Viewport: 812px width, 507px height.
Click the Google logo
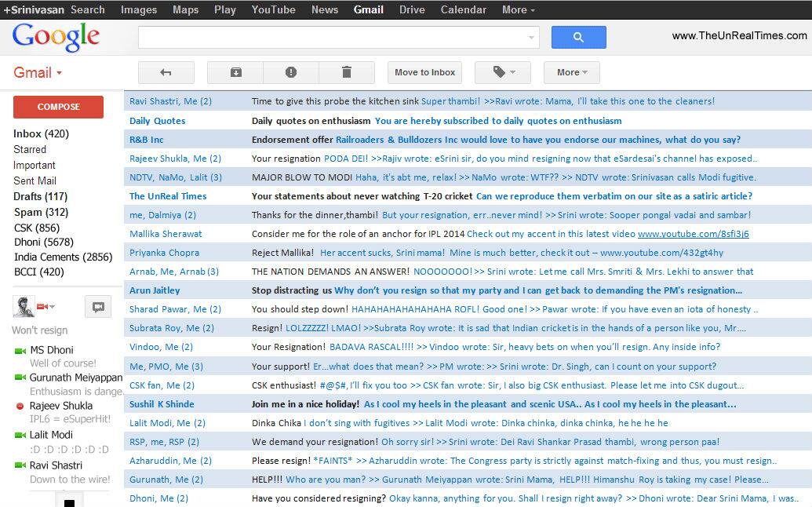[56, 38]
